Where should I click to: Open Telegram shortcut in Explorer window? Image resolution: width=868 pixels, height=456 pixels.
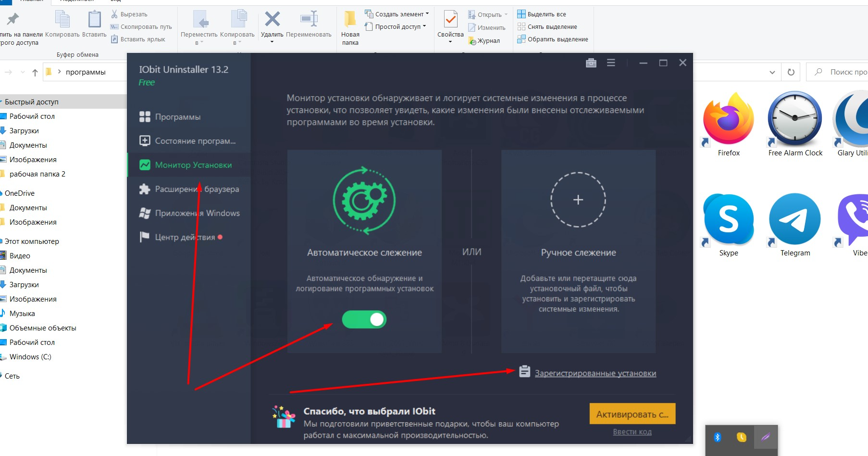pyautogui.click(x=795, y=225)
